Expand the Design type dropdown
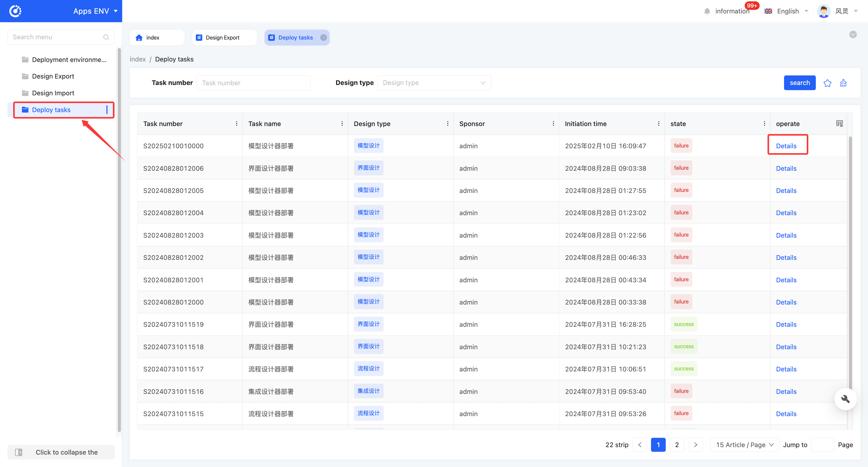 click(x=434, y=83)
